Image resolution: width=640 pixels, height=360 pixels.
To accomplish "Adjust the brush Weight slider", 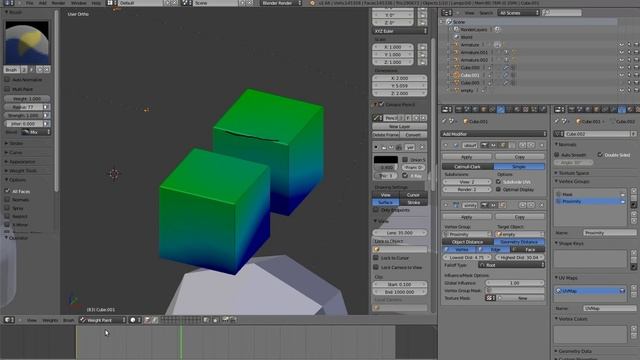I will tap(27, 99).
